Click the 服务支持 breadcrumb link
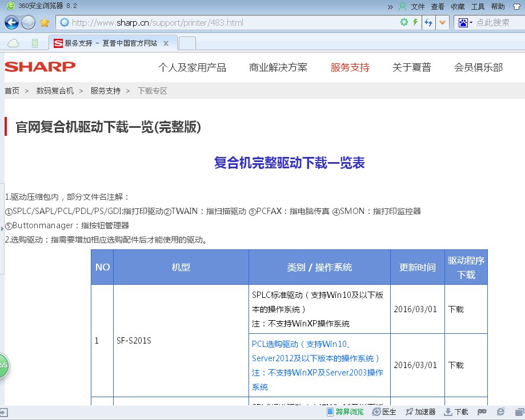The width and height of the screenshot is (525, 420). click(106, 91)
